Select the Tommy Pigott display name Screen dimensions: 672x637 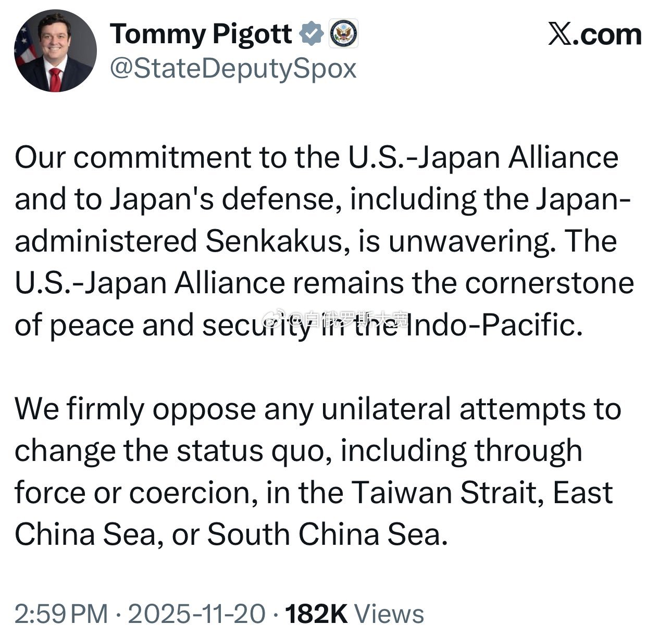click(201, 34)
